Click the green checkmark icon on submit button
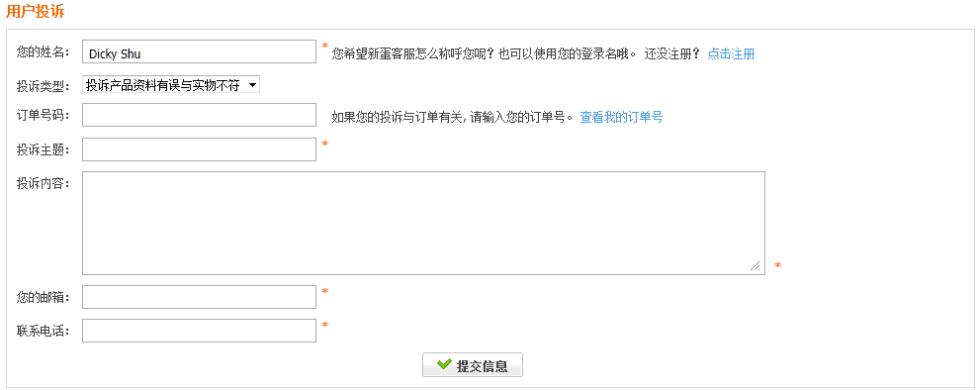 (x=444, y=363)
